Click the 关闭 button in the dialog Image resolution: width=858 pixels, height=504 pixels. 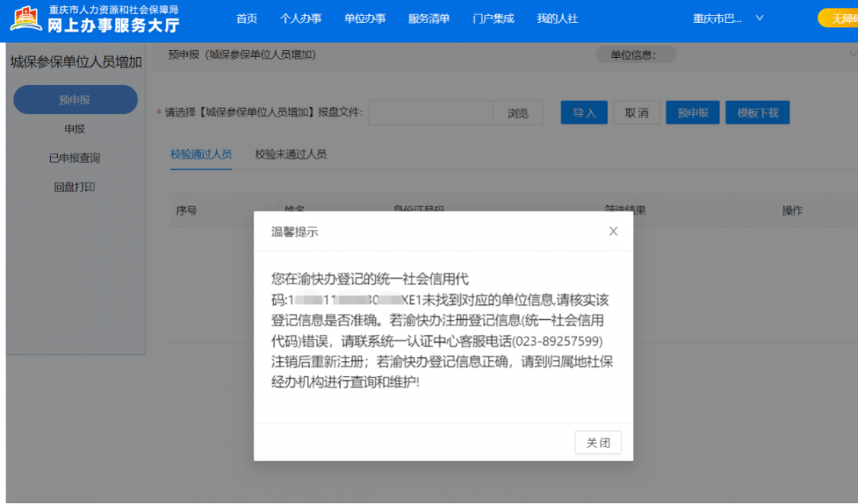(x=597, y=442)
